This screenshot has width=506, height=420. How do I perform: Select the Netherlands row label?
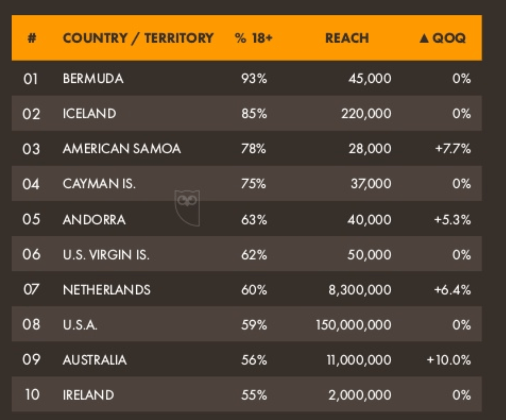106,290
